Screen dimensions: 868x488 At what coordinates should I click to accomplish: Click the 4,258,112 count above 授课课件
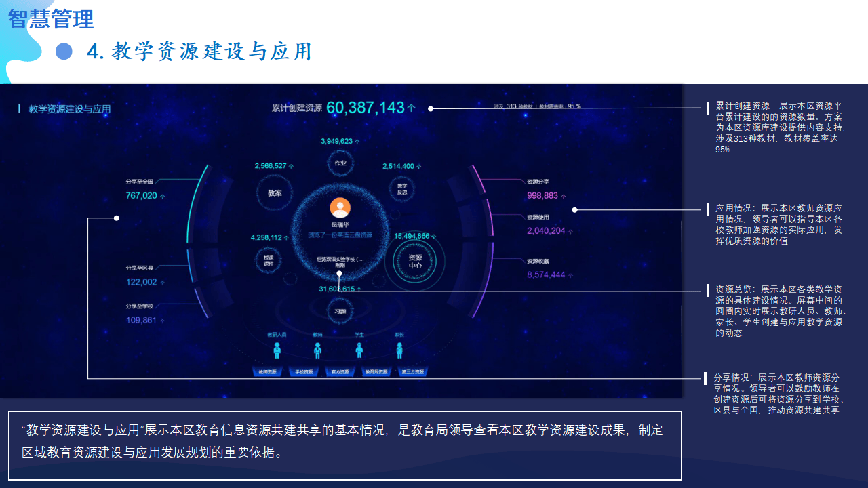(267, 237)
